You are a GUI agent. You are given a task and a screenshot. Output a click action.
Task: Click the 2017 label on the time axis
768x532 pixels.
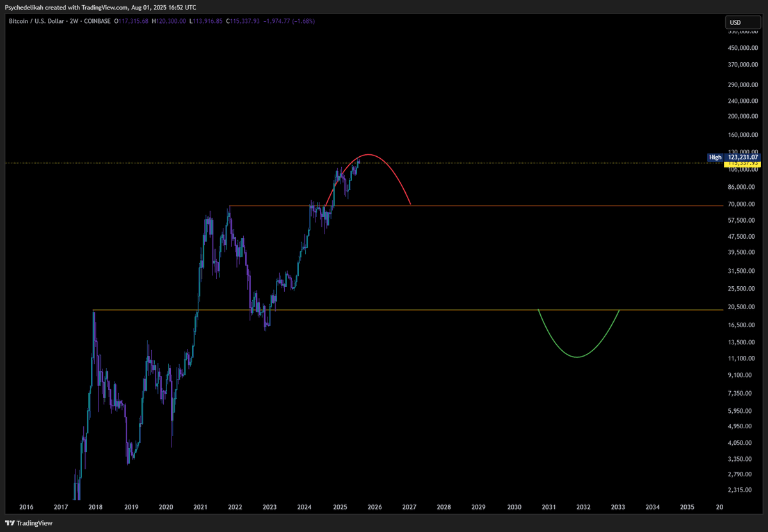pos(61,507)
